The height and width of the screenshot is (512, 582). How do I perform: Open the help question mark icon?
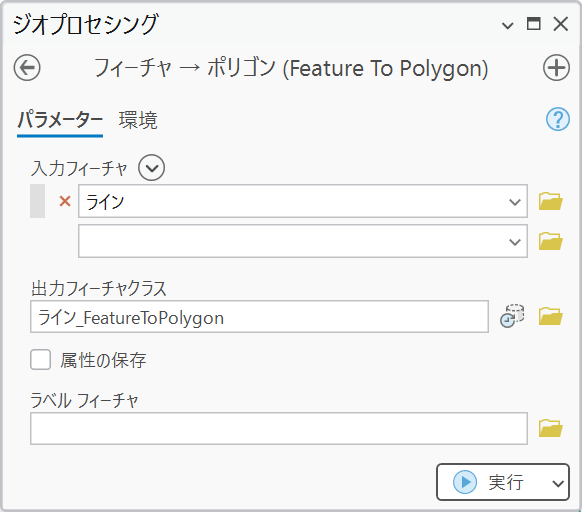[x=558, y=119]
